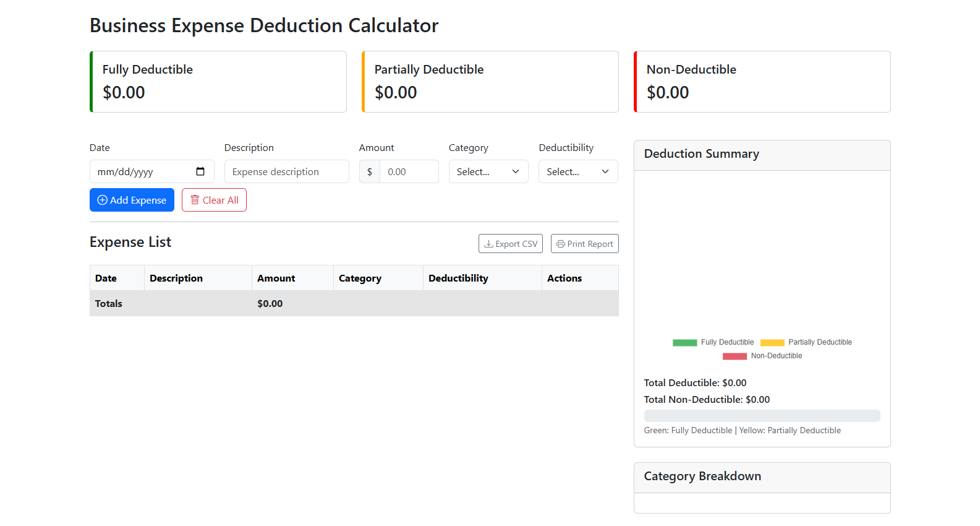Click the deduction progress bar

click(x=762, y=416)
